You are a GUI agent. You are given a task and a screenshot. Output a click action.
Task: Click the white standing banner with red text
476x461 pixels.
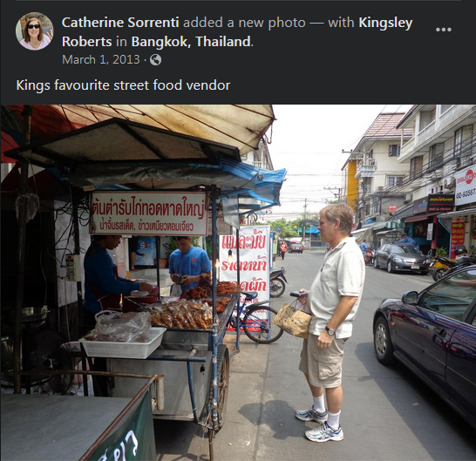coord(245,273)
